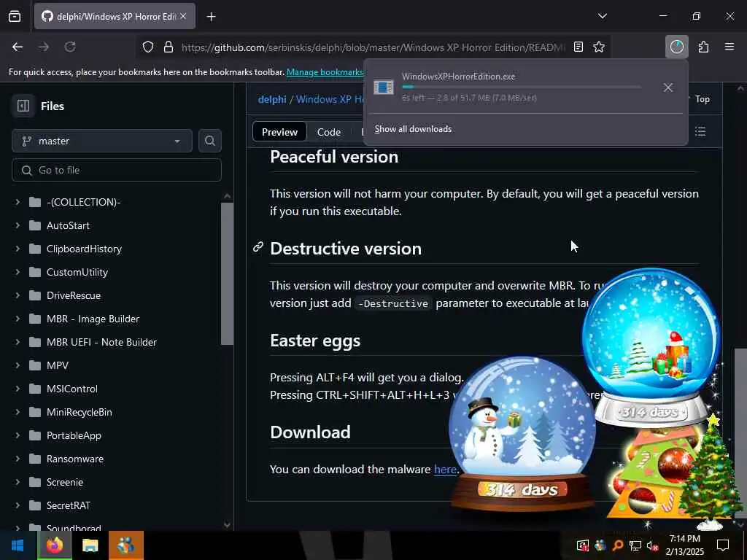Screen dimensions: 747x560
Task: Click Show all downloads
Action: [x=413, y=129]
